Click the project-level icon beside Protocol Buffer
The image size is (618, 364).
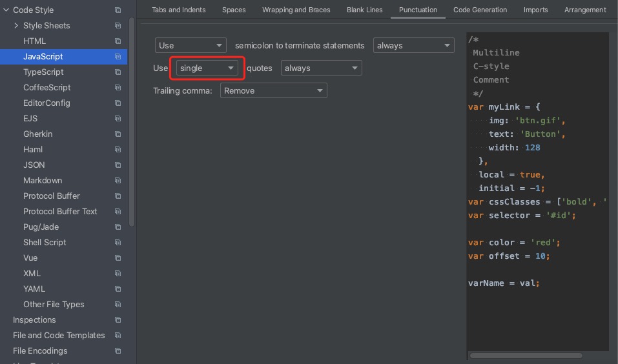click(118, 196)
